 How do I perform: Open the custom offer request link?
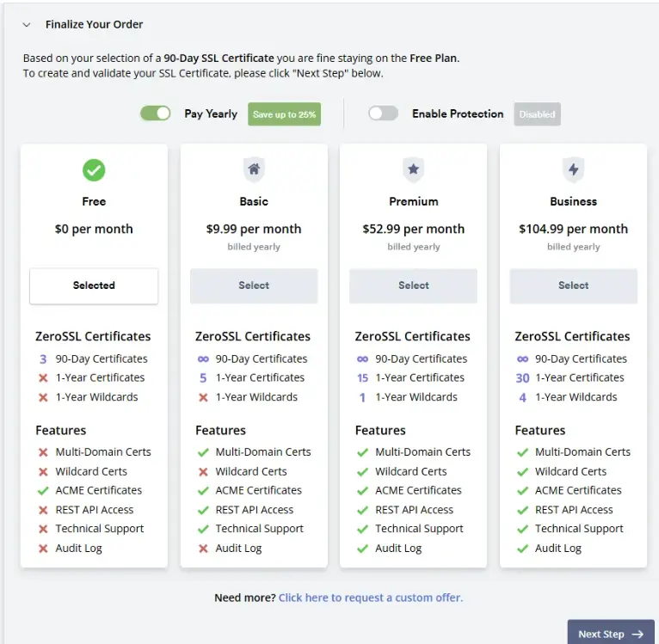pyautogui.click(x=371, y=598)
